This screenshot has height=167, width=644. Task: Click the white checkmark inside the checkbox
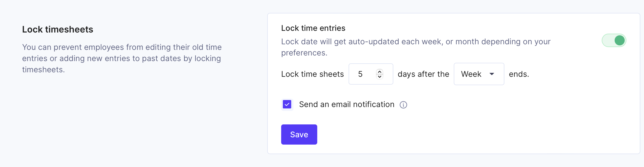point(287,104)
